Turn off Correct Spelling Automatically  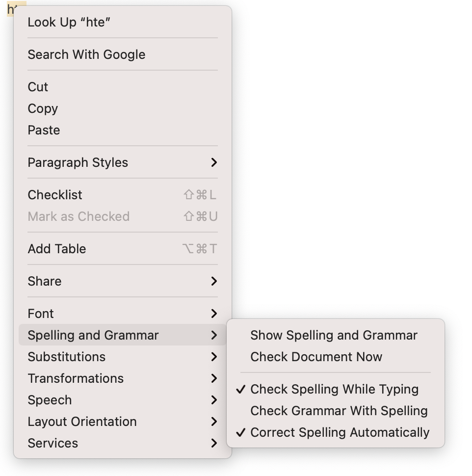click(340, 432)
